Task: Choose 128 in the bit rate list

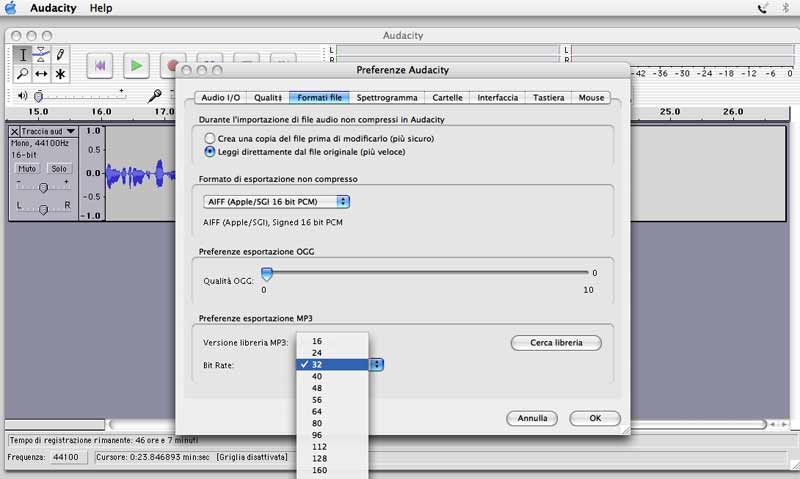Action: point(332,459)
